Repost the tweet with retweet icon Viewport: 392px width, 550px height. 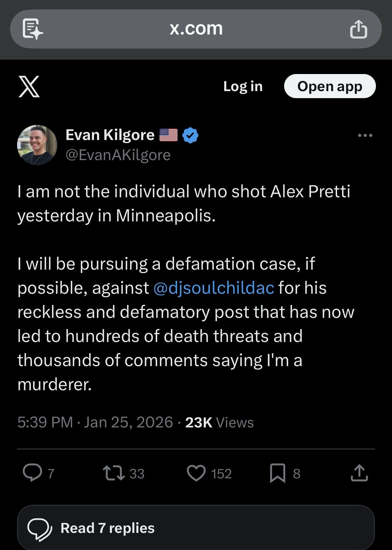point(114,473)
